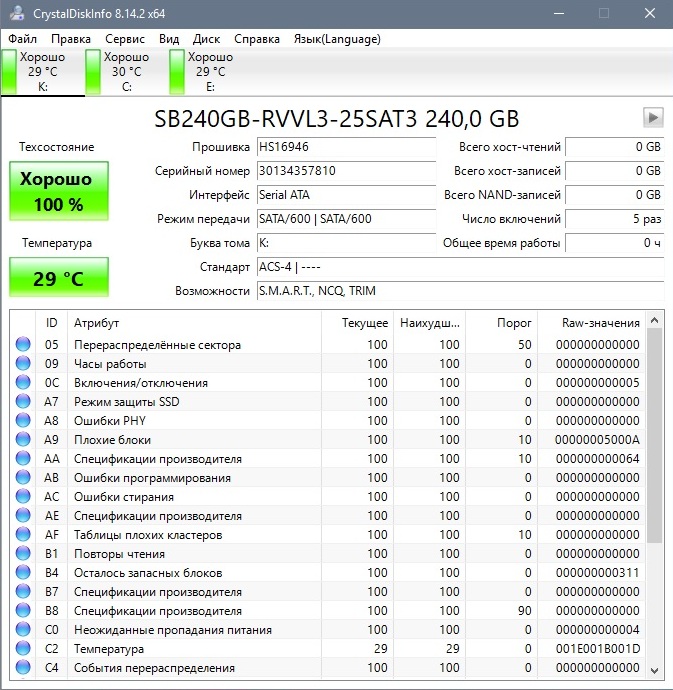This screenshot has width=673, height=690.
Task: Click the 29 °C temperature button
Action: (59, 278)
